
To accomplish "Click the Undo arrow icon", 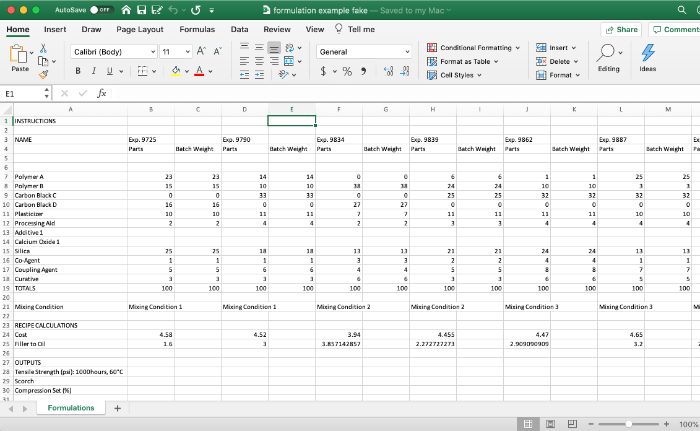I will [x=174, y=9].
